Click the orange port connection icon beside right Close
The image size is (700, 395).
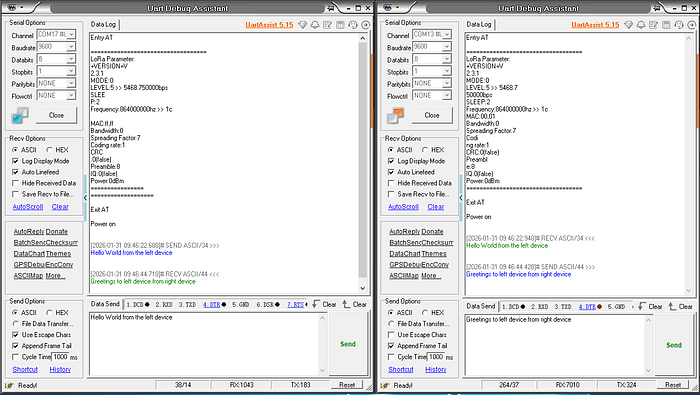(396, 116)
